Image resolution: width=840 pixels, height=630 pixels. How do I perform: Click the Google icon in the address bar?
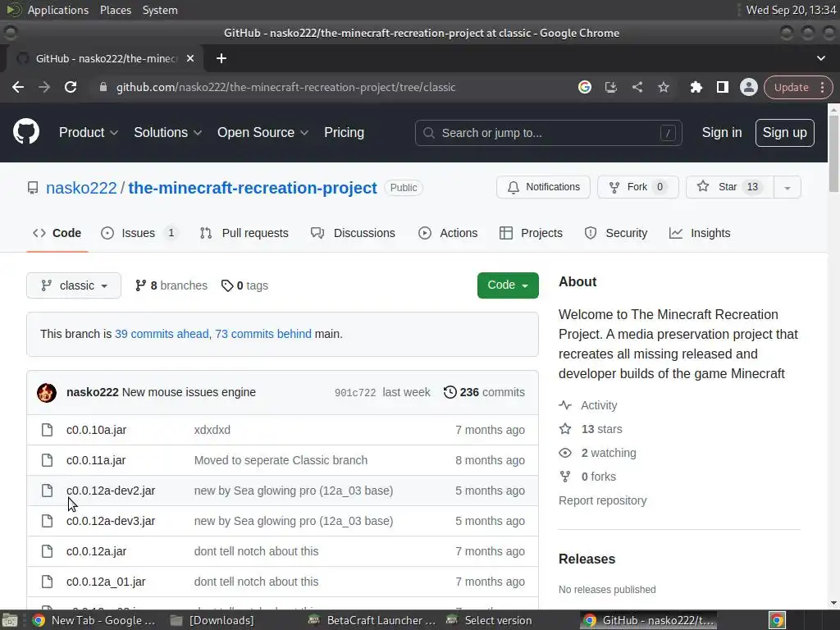(x=584, y=87)
